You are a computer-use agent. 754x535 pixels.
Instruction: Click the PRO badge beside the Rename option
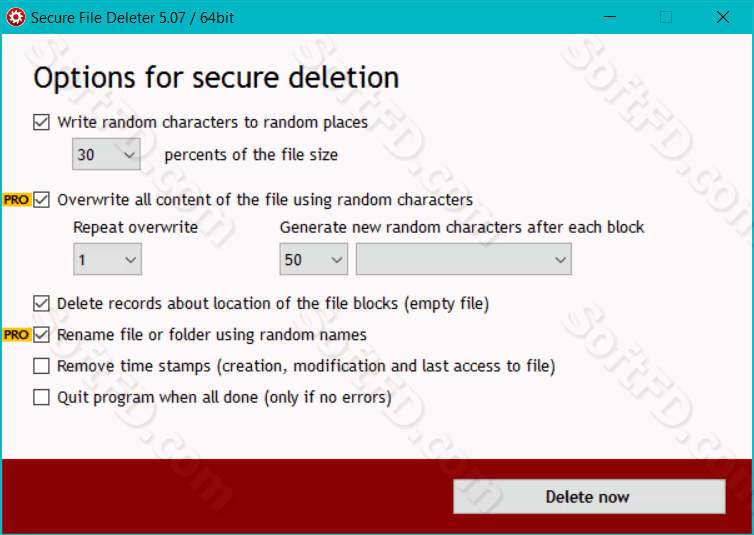17,335
